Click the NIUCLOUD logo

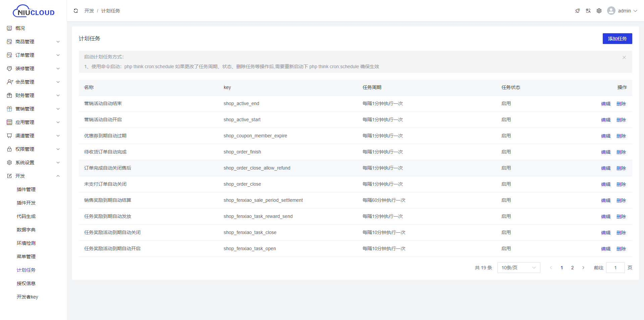click(34, 11)
